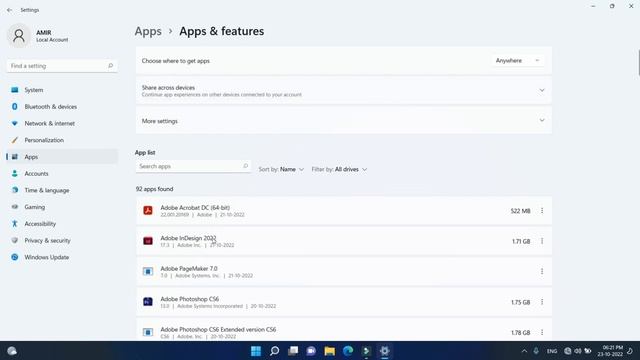Click the Adobe InDesign 2022 app icon

click(148, 241)
